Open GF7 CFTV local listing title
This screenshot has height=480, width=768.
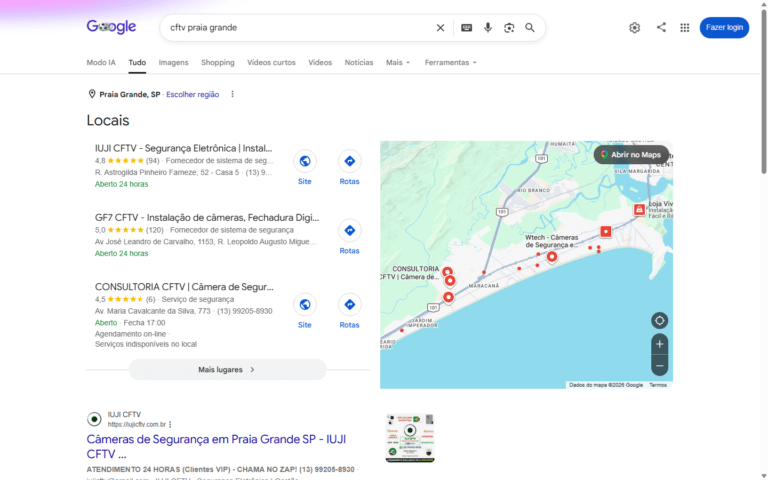207,217
